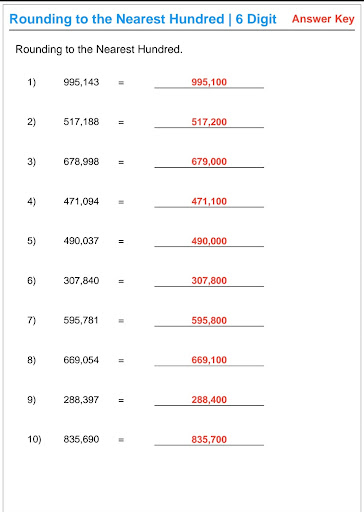Click the answer 471,100 for problem 4
The width and height of the screenshot is (364, 512).
[x=209, y=201]
